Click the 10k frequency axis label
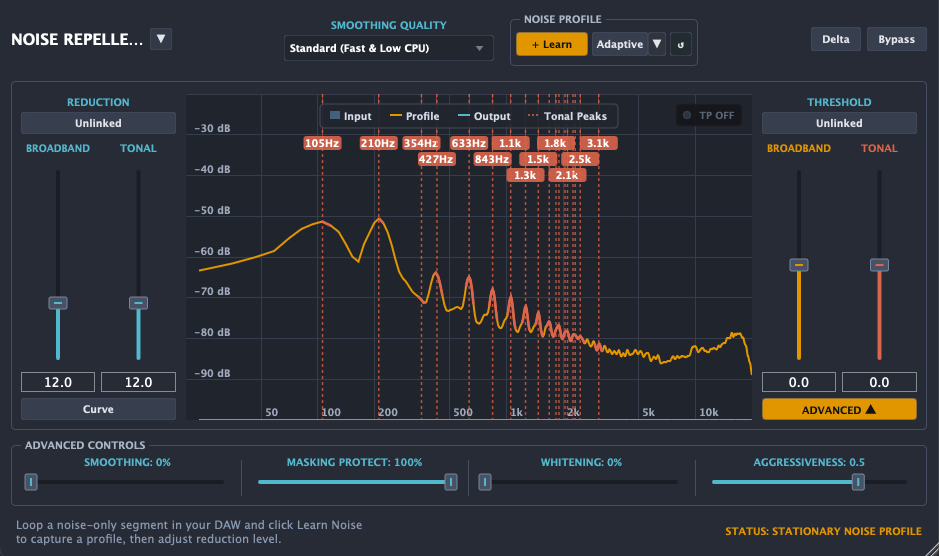939x556 pixels. (x=709, y=412)
